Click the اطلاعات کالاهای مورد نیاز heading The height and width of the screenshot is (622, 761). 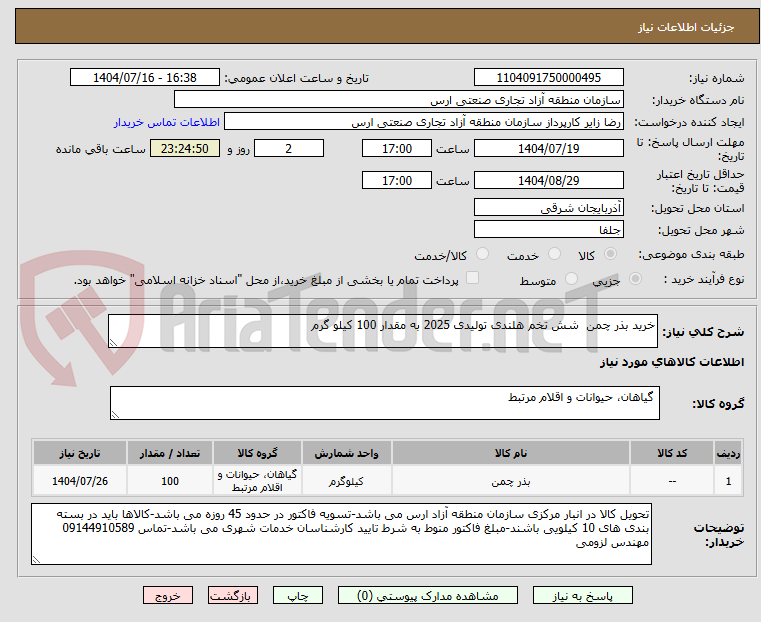(672, 362)
